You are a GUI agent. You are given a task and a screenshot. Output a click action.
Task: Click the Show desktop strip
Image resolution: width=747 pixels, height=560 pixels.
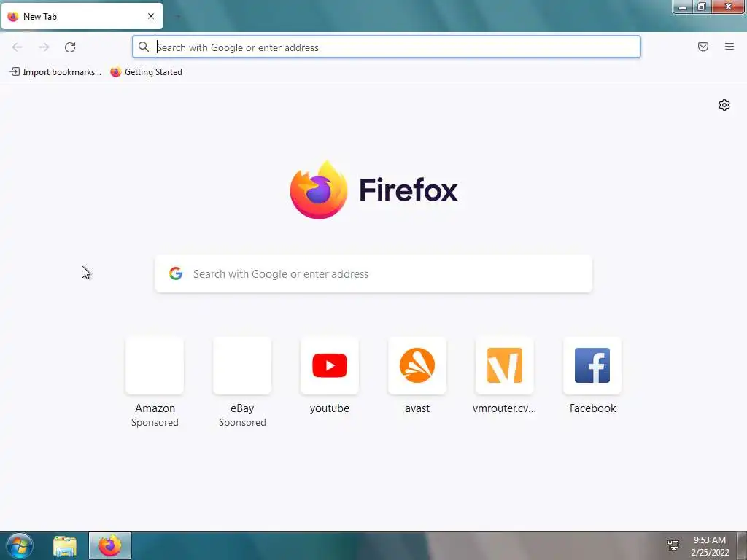click(x=742, y=545)
